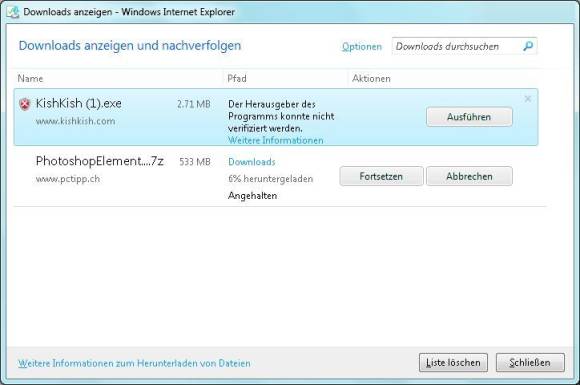Image resolution: width=580 pixels, height=385 pixels.
Task: Close the dialog with Schließen button
Action: pyautogui.click(x=530, y=362)
